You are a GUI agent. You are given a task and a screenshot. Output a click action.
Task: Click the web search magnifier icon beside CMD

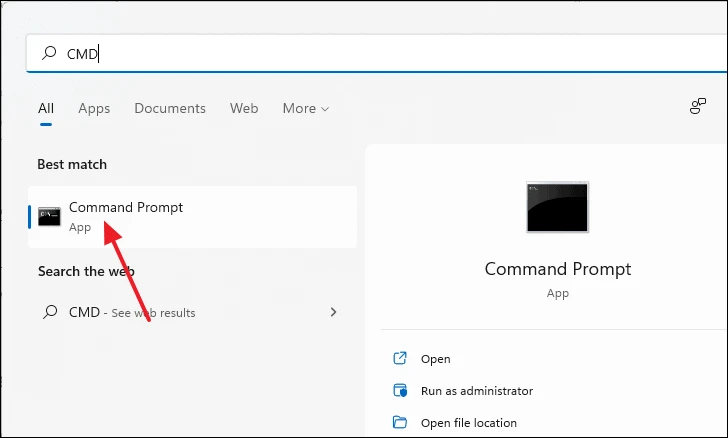click(x=50, y=312)
